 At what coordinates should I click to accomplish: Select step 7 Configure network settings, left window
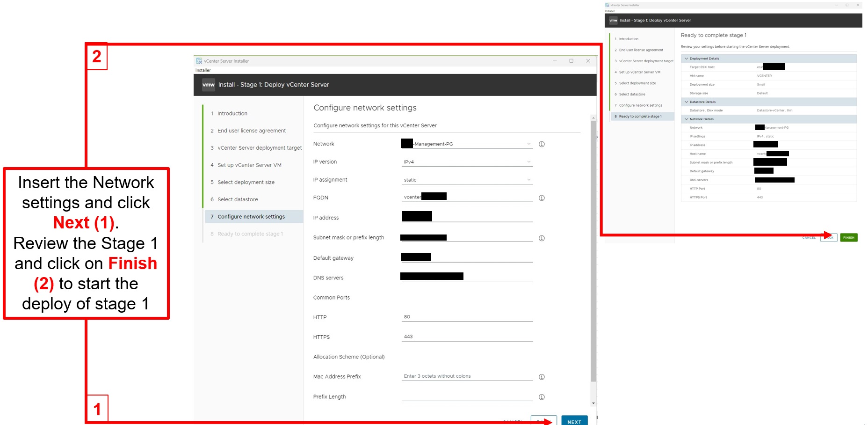pos(254,217)
